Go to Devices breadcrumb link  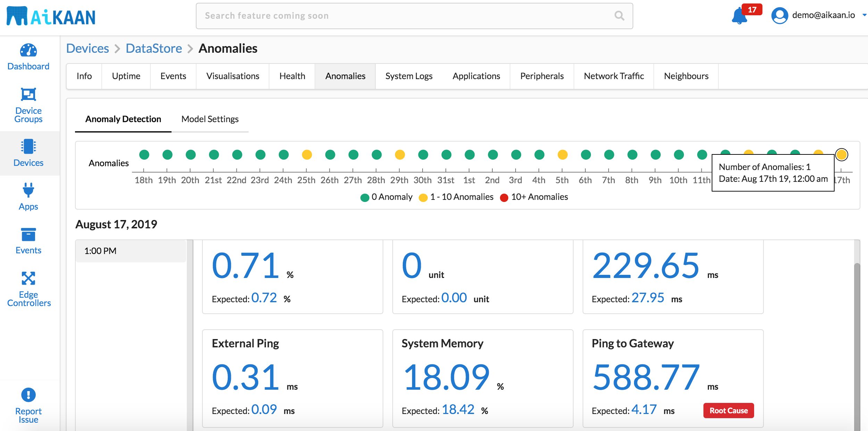pyautogui.click(x=87, y=48)
